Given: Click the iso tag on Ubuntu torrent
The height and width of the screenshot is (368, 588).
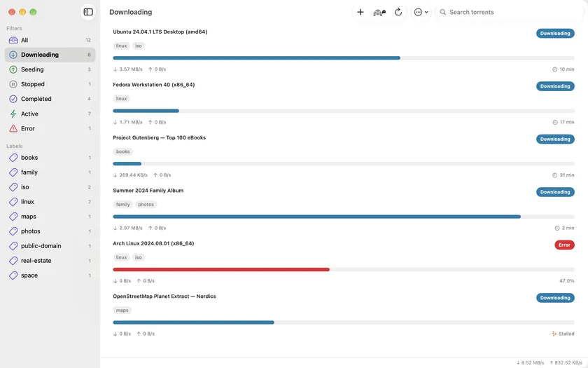Looking at the screenshot, I should pyautogui.click(x=139, y=46).
